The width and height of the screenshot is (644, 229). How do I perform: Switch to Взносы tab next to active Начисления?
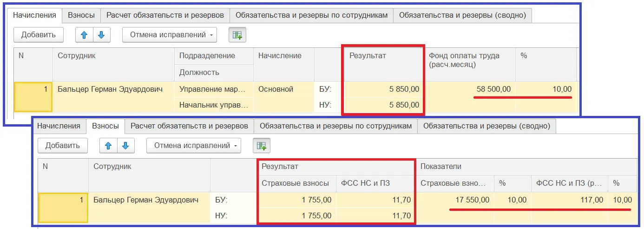click(81, 15)
